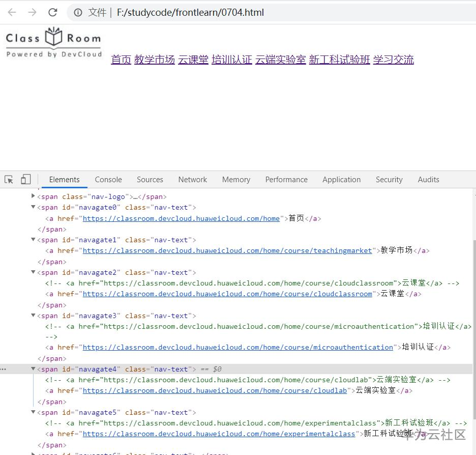Reload the page with the refresh icon
Screen dimensions: 476x455
[x=53, y=12]
